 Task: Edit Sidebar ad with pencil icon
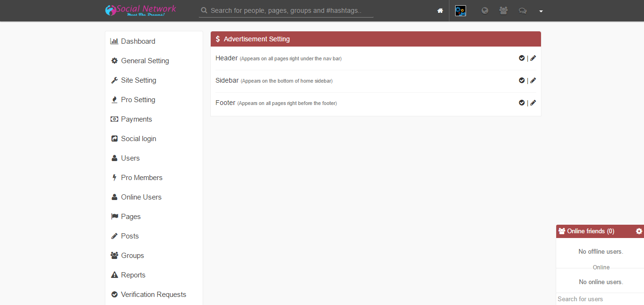coord(533,80)
